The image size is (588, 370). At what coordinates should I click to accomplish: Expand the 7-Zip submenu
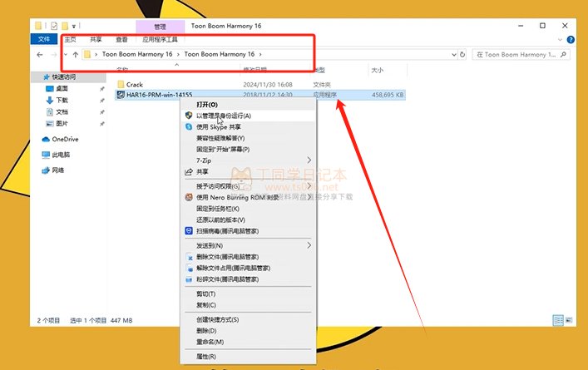pyautogui.click(x=248, y=160)
